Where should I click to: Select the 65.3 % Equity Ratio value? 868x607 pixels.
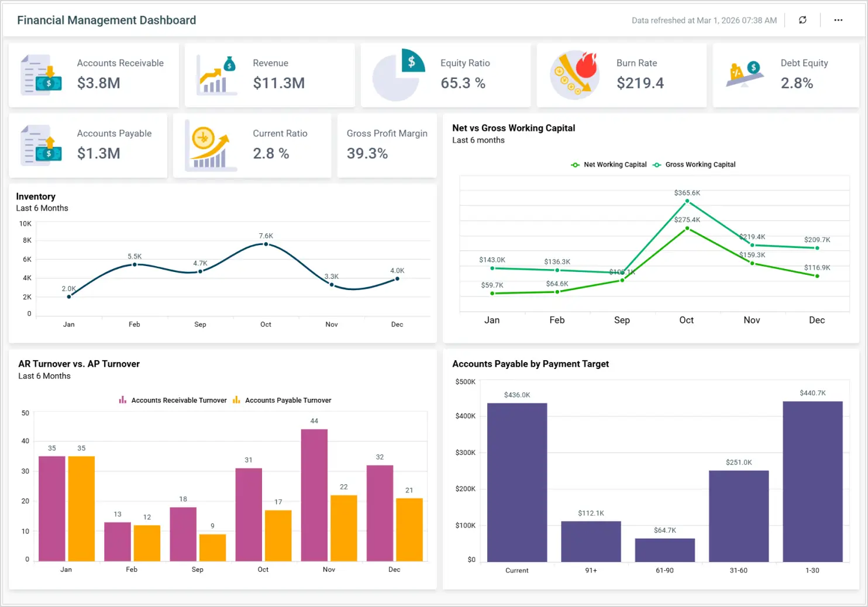pyautogui.click(x=463, y=83)
